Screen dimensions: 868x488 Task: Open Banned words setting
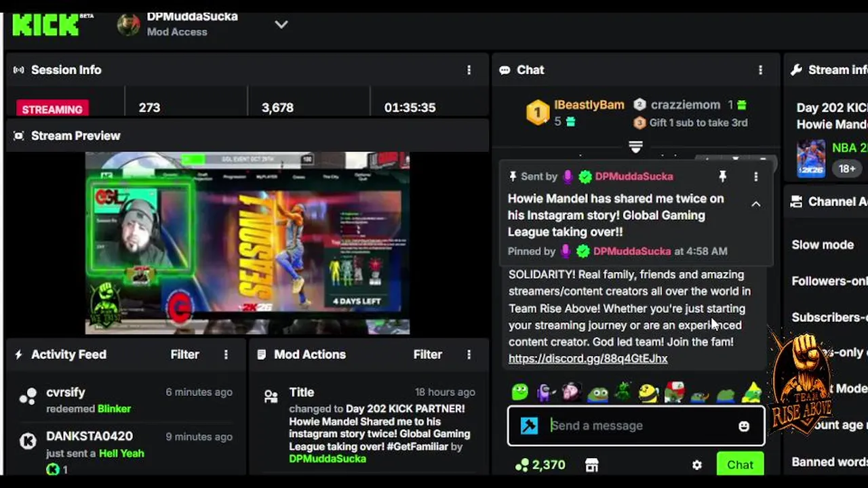(x=829, y=462)
